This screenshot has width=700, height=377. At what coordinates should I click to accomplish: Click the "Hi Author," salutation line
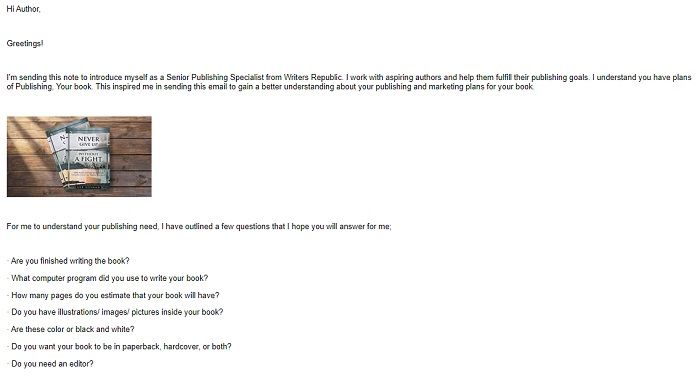[x=24, y=9]
